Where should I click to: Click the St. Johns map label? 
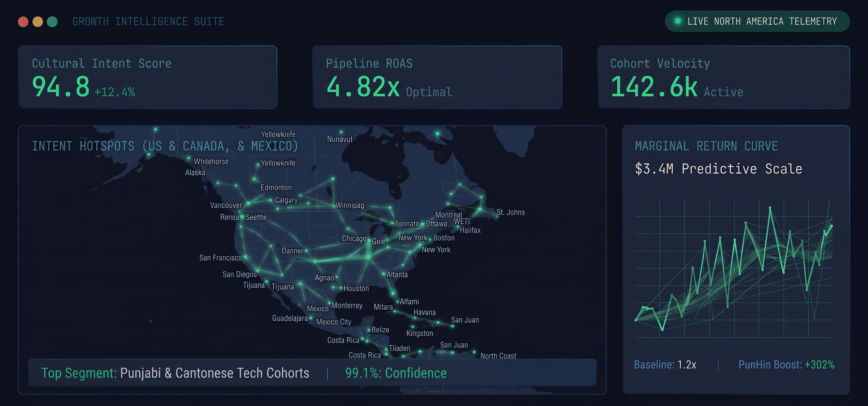click(x=510, y=212)
